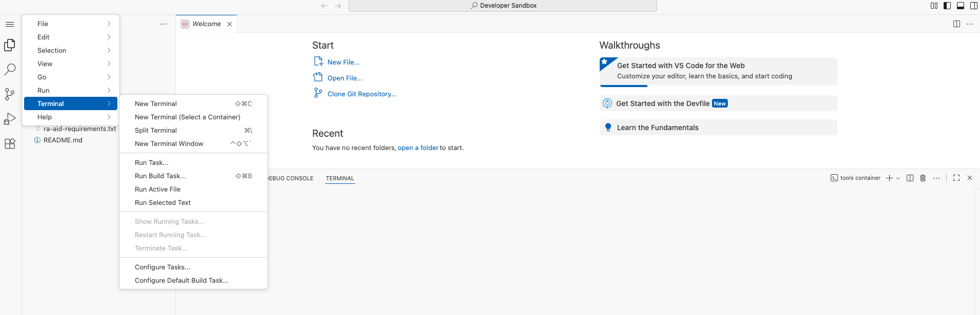This screenshot has height=315, width=980.
Task: Open the Run and Debug icon
Action: 10,119
